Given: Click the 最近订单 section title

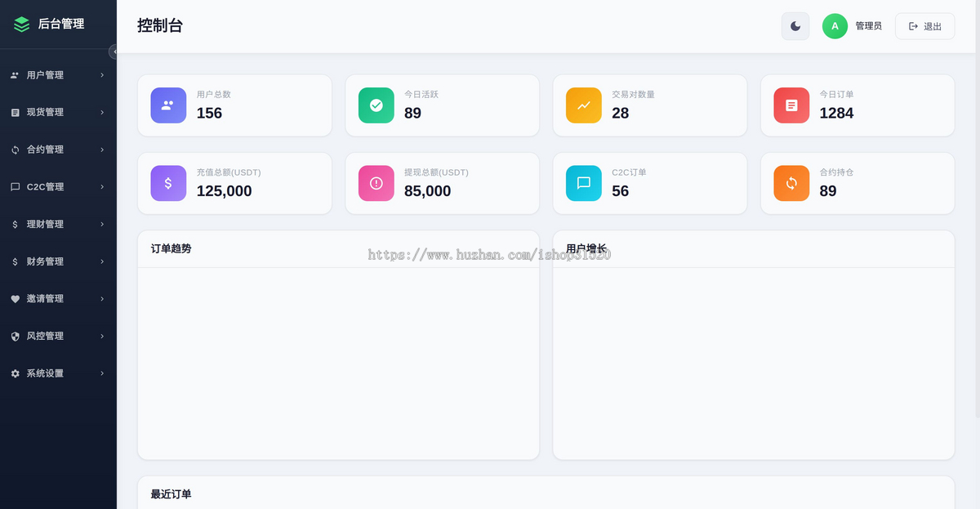Looking at the screenshot, I should pyautogui.click(x=171, y=494).
